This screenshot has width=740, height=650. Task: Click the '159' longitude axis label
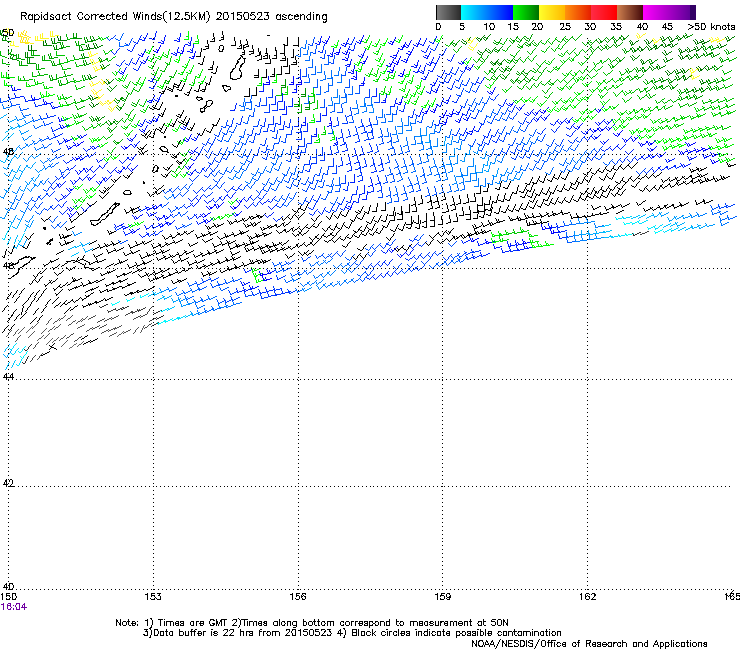442,597
